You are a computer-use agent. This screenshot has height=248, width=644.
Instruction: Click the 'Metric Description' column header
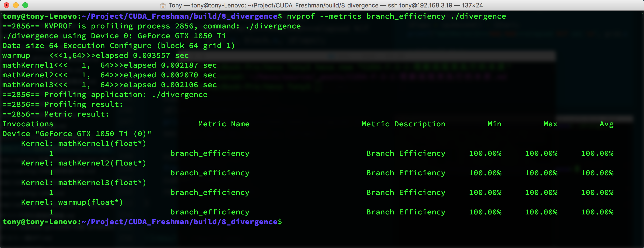click(403, 124)
